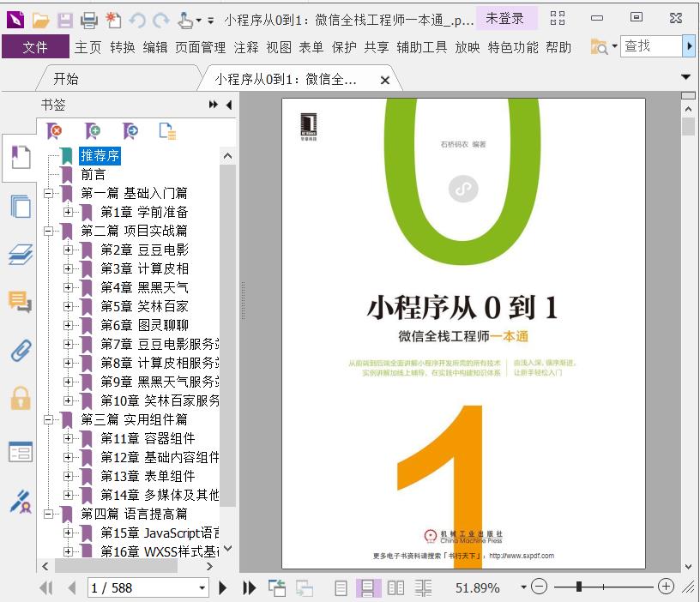Open the Comments panel icon

click(x=21, y=302)
